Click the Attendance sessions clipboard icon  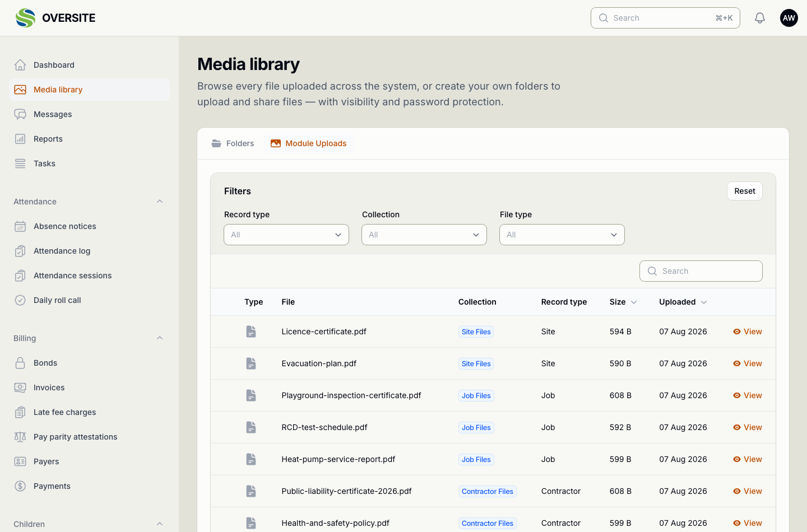[20, 276]
